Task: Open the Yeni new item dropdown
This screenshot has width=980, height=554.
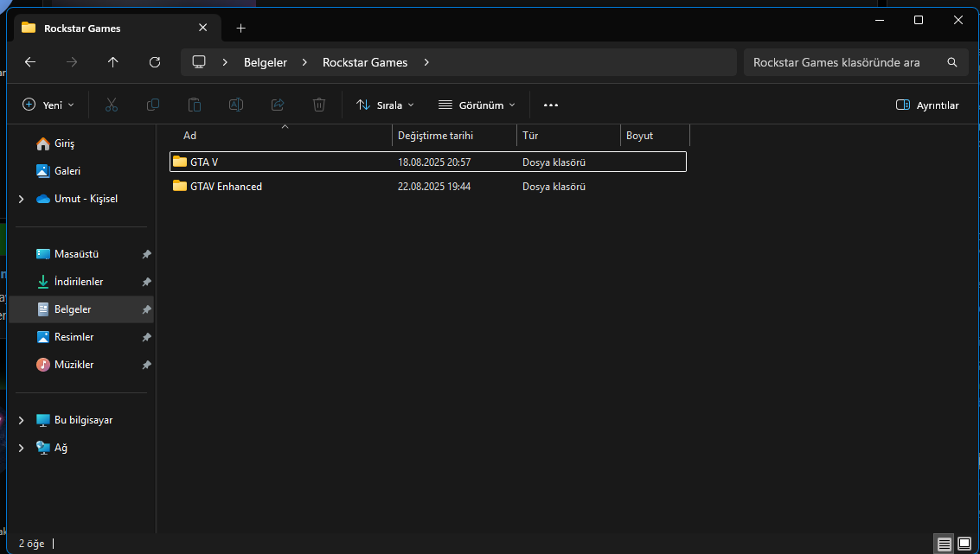Action: (48, 105)
